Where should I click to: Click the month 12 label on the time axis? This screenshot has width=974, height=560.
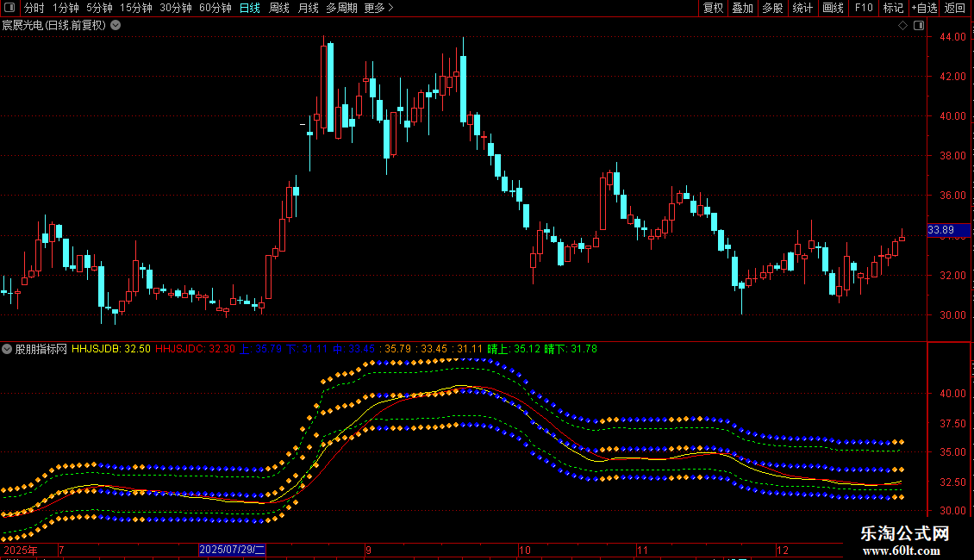pyautogui.click(x=782, y=550)
